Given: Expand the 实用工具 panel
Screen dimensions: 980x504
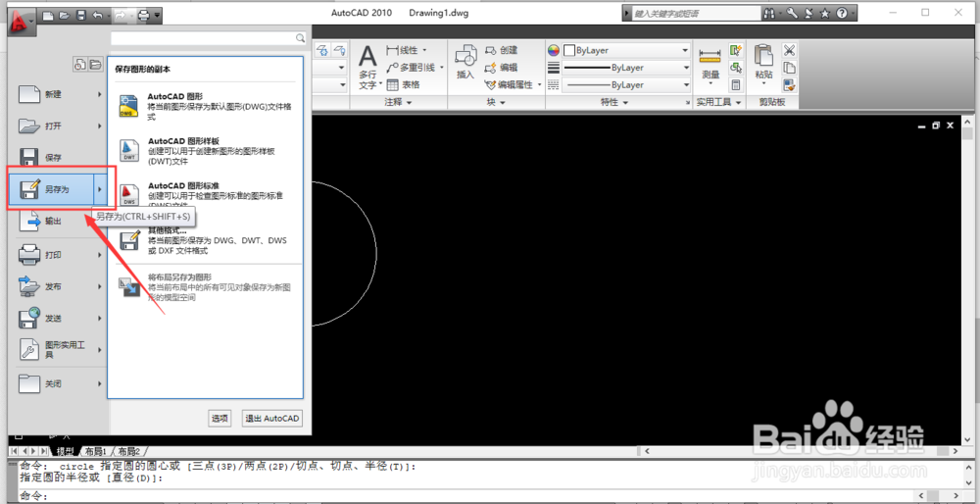Looking at the screenshot, I should [719, 102].
